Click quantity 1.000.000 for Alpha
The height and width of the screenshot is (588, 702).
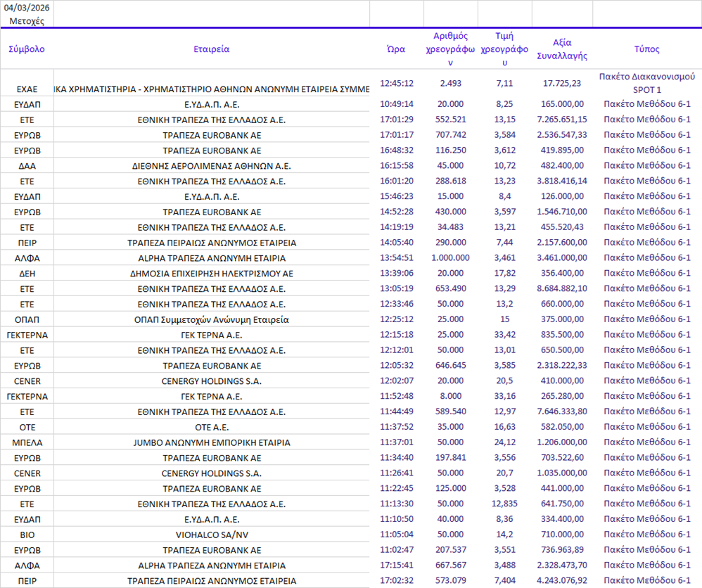(x=450, y=258)
